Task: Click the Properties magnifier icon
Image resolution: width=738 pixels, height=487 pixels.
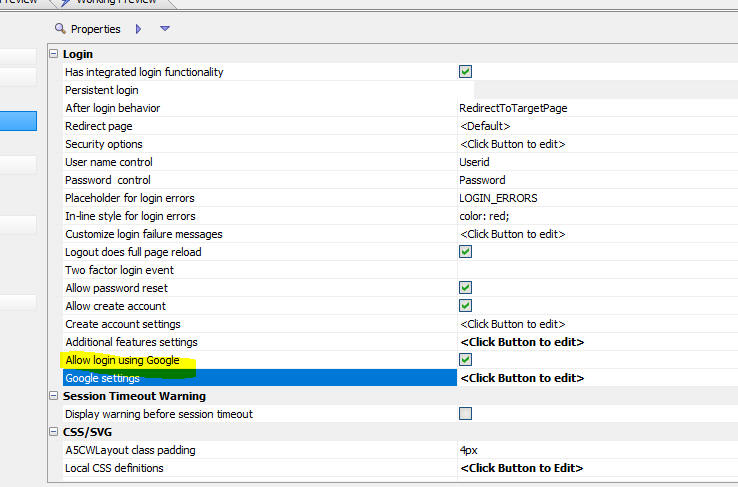Action: pyautogui.click(x=60, y=29)
